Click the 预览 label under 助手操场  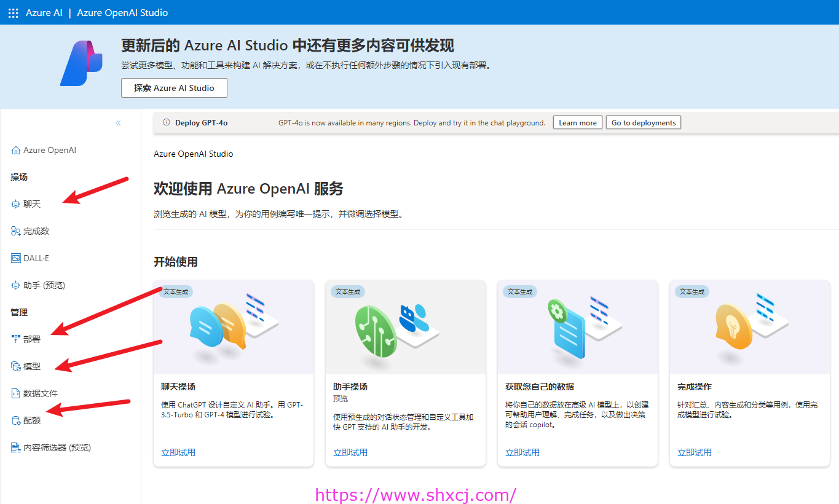(341, 399)
